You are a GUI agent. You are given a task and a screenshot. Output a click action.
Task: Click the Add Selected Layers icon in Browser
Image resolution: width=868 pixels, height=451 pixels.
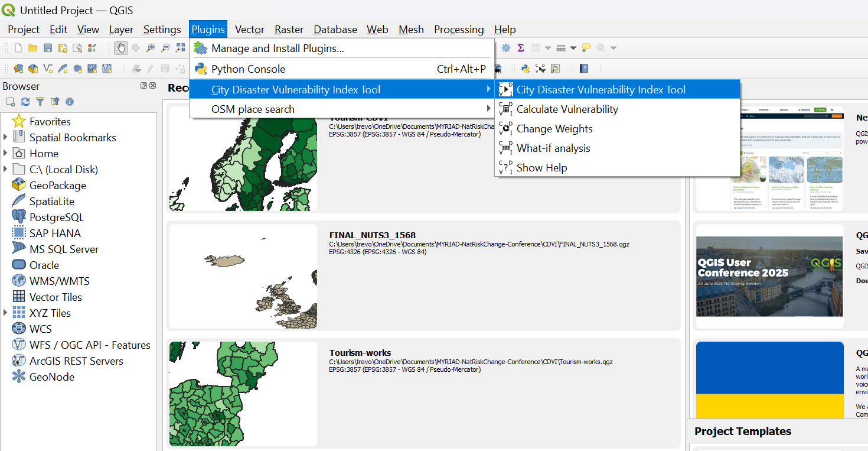(x=11, y=102)
